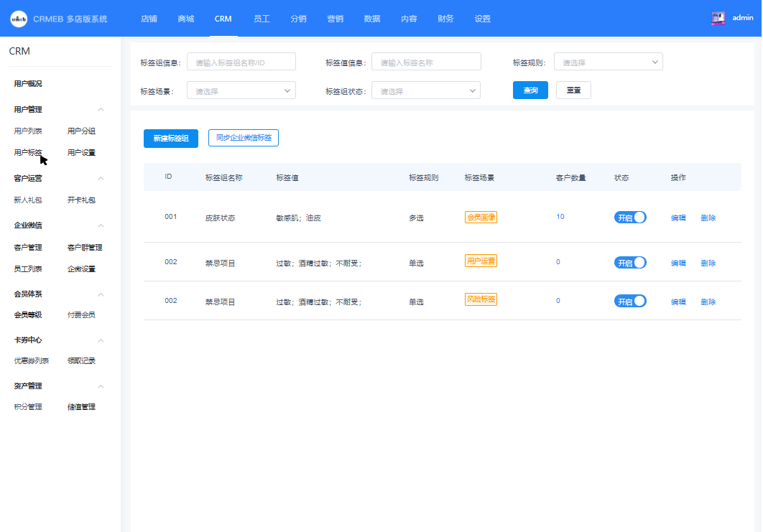Toggle status switch for 用户运营 row
The height and width of the screenshot is (532, 763).
(630, 263)
